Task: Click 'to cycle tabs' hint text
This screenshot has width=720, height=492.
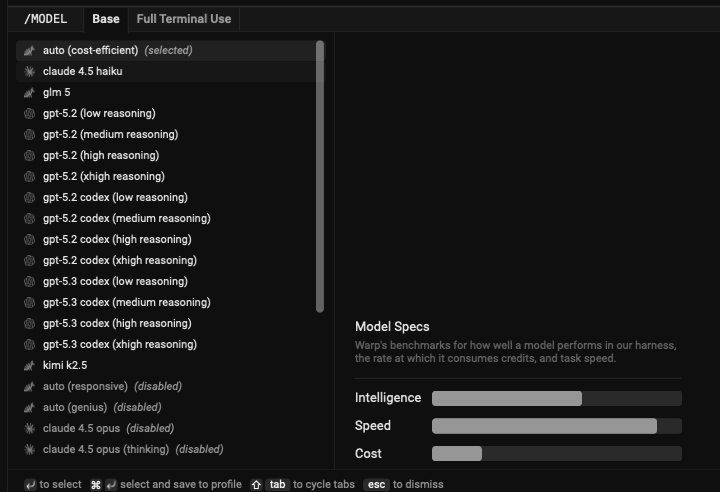Action: coord(324,485)
